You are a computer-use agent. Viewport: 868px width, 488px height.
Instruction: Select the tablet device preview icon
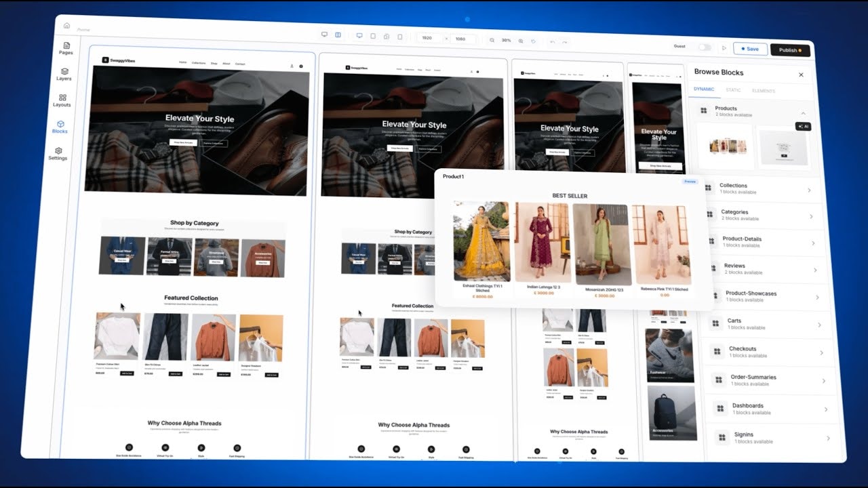tap(373, 36)
